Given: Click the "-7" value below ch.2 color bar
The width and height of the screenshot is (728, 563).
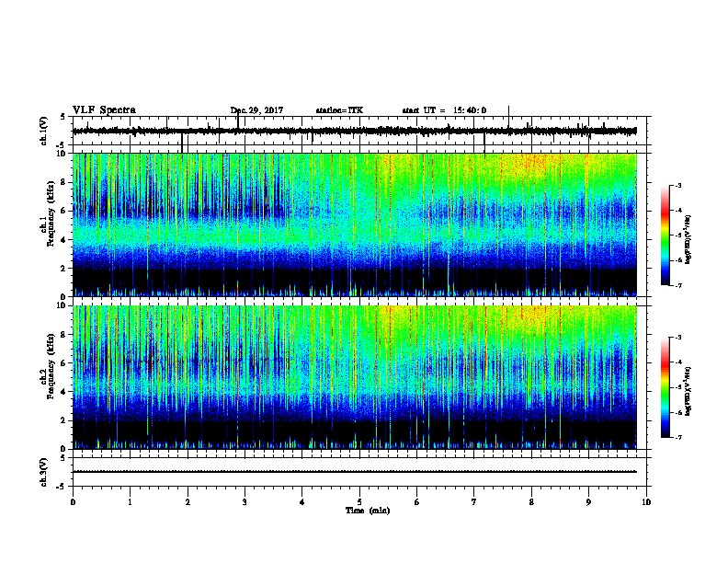Looking at the screenshot, I should pyautogui.click(x=678, y=437).
